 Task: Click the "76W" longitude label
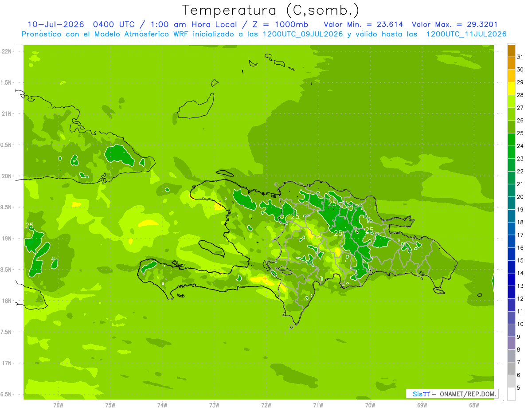58,405
